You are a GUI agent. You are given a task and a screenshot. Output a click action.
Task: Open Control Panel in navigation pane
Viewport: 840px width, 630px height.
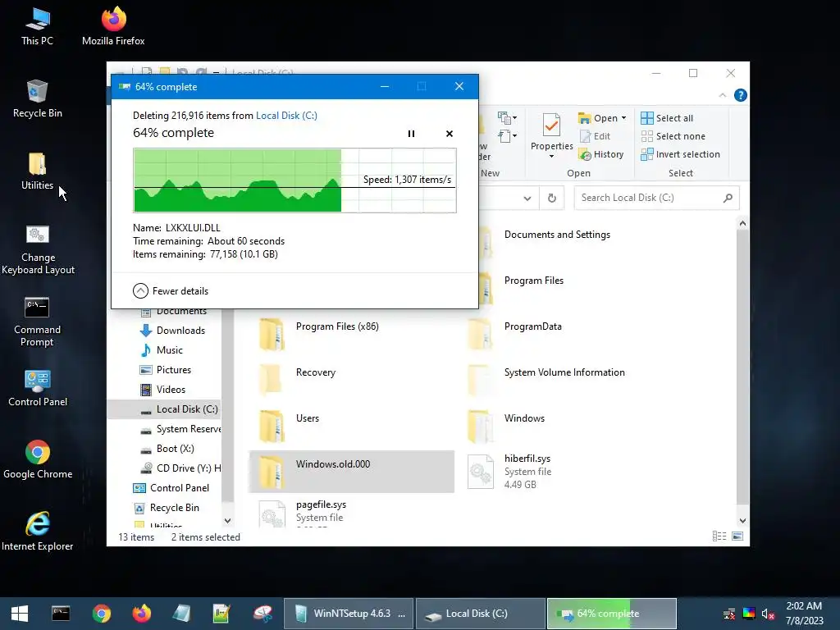[171, 488]
